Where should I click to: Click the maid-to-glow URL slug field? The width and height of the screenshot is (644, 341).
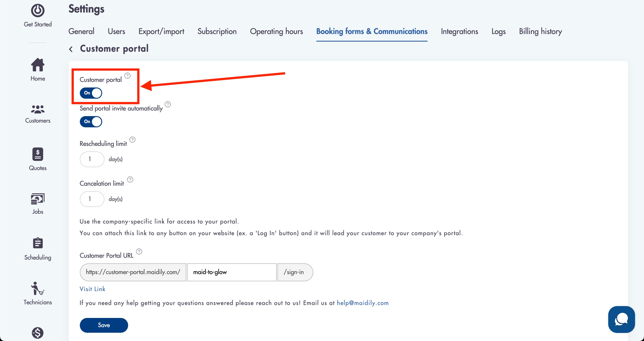pyautogui.click(x=232, y=272)
